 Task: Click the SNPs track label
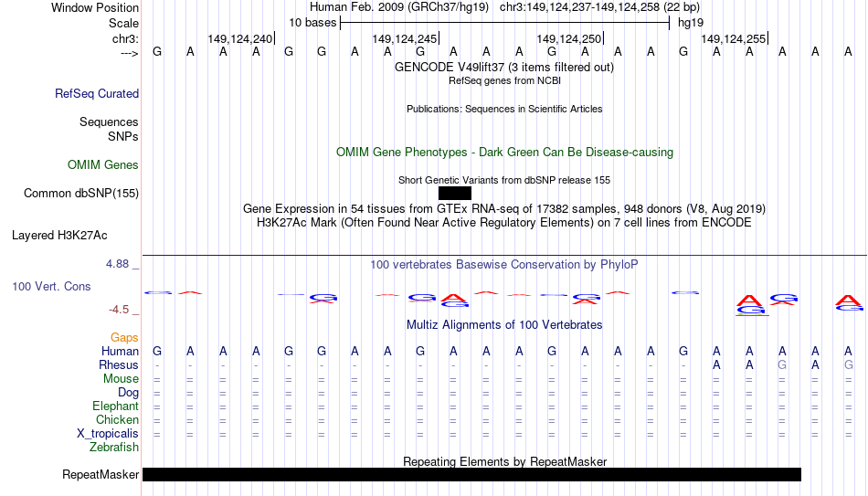pyautogui.click(x=123, y=136)
